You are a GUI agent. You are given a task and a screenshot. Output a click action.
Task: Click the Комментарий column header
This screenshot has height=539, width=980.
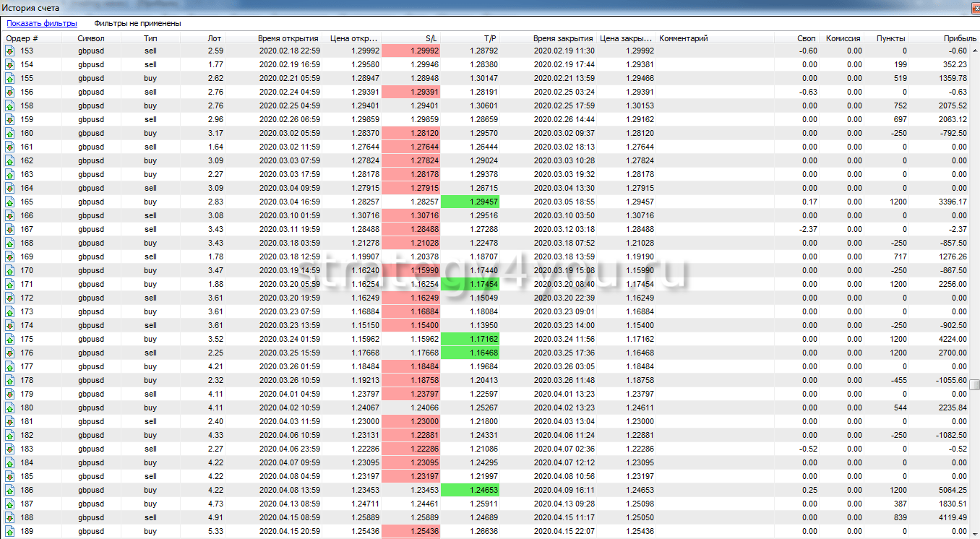click(x=684, y=38)
